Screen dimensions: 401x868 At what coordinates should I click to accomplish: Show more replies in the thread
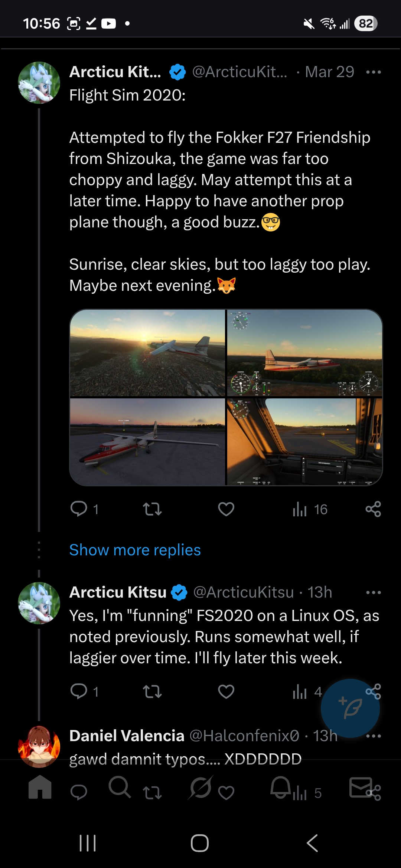tap(135, 550)
